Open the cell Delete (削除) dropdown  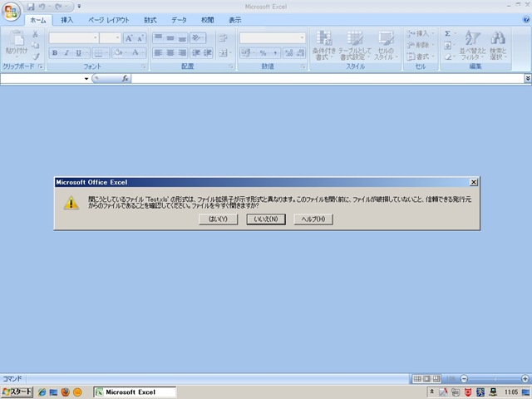tap(421, 45)
